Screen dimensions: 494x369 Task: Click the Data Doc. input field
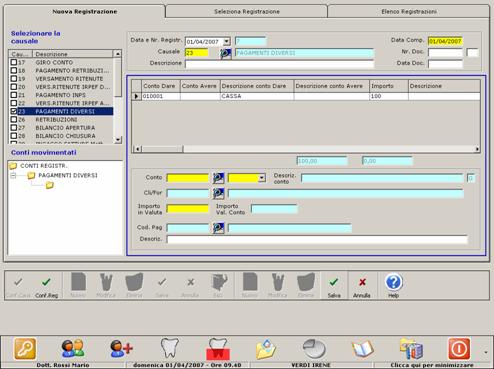[x=445, y=64]
